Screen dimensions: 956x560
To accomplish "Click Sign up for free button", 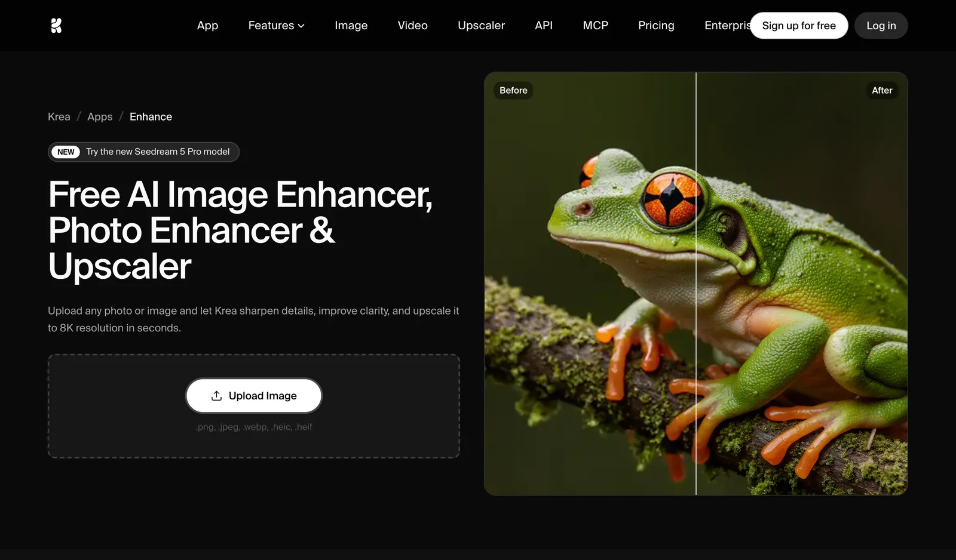I will 799,26.
